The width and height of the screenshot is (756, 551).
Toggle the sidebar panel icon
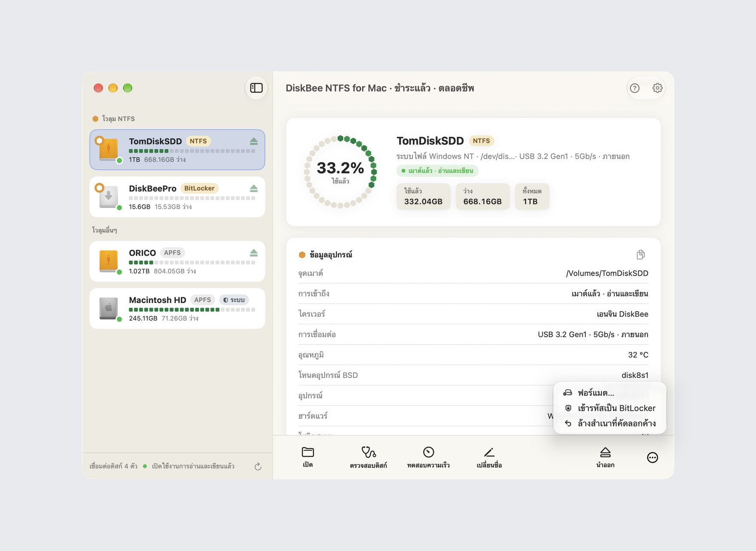(x=256, y=88)
